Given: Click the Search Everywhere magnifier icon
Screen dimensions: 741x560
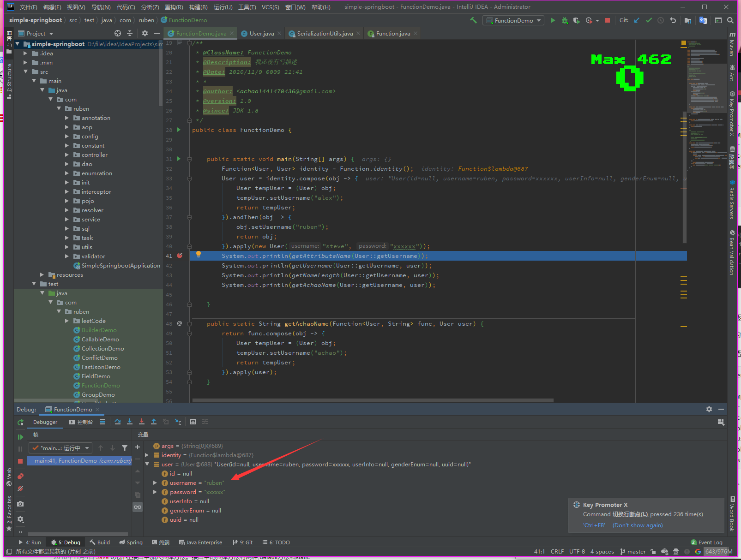Looking at the screenshot, I should [730, 20].
